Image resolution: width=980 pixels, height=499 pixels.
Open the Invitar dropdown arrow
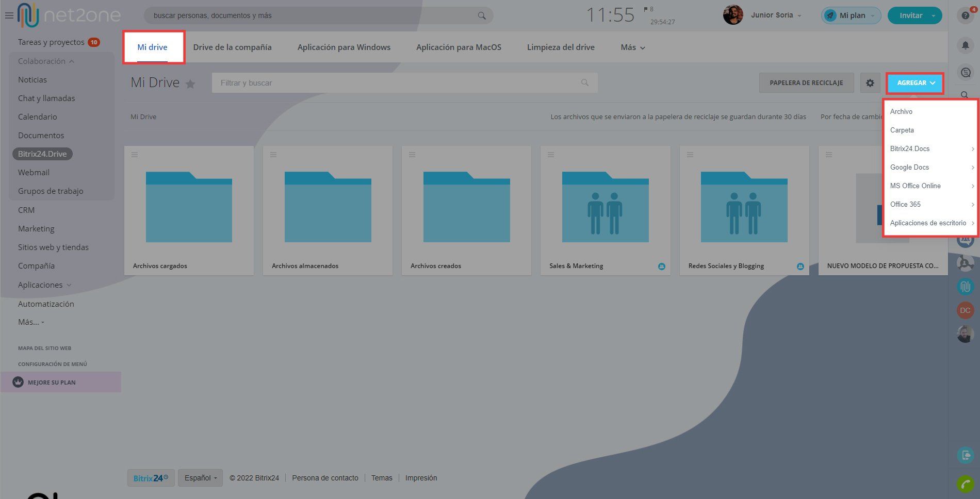click(933, 15)
